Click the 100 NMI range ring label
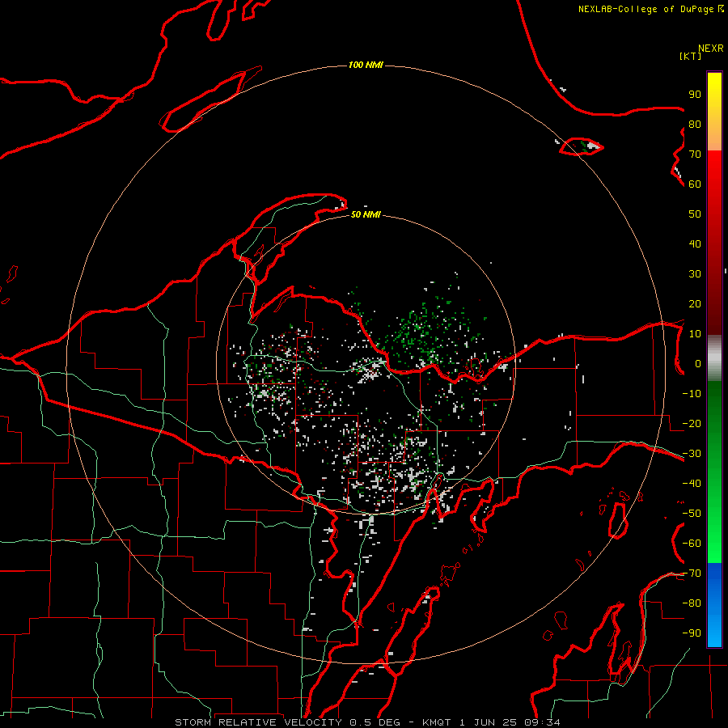The image size is (728, 728). click(x=366, y=65)
